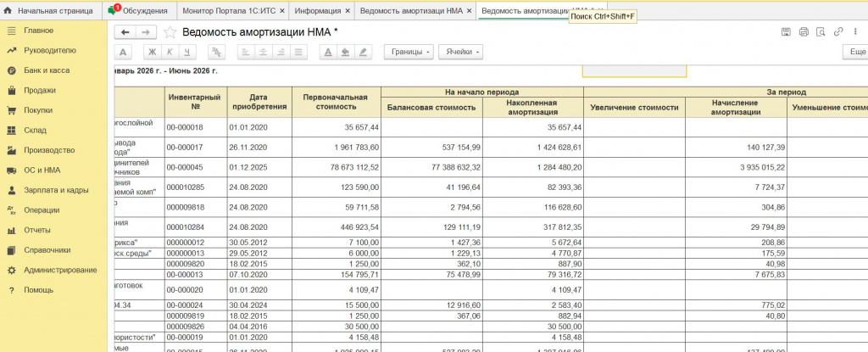The width and height of the screenshot is (868, 352).
Task: Click the Помощь question mark icon
Action: tap(11, 290)
